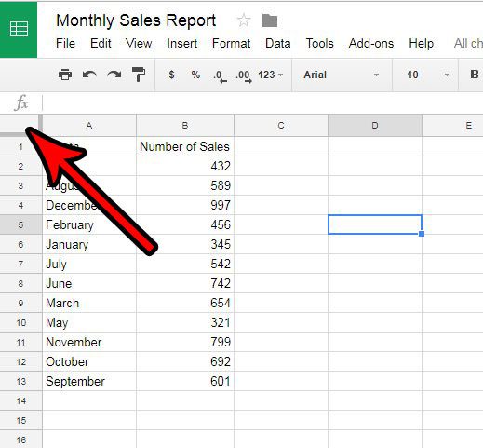Click the May cell

[x=89, y=322]
